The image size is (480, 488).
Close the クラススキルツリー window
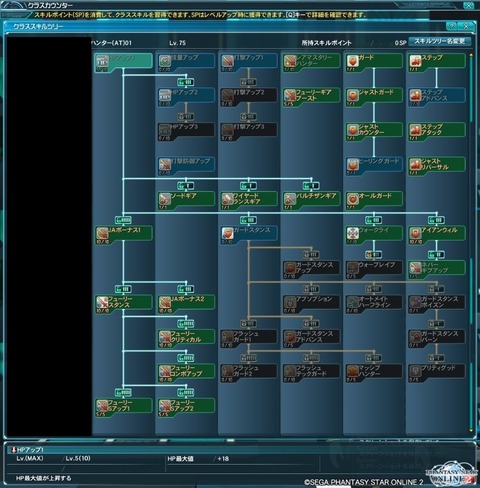pyautogui.click(x=466, y=26)
